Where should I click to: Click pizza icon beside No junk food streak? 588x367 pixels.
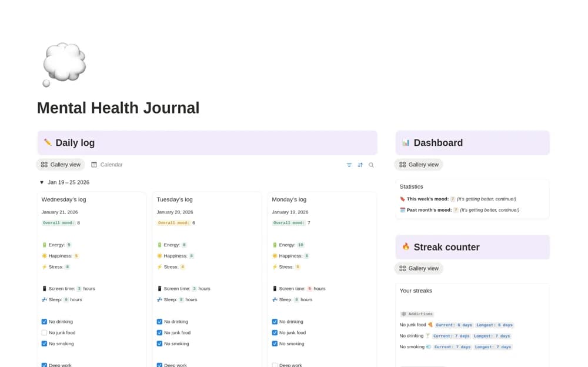point(430,325)
